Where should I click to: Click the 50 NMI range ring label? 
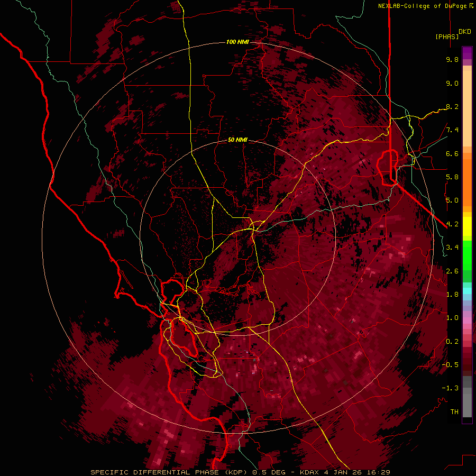237,140
